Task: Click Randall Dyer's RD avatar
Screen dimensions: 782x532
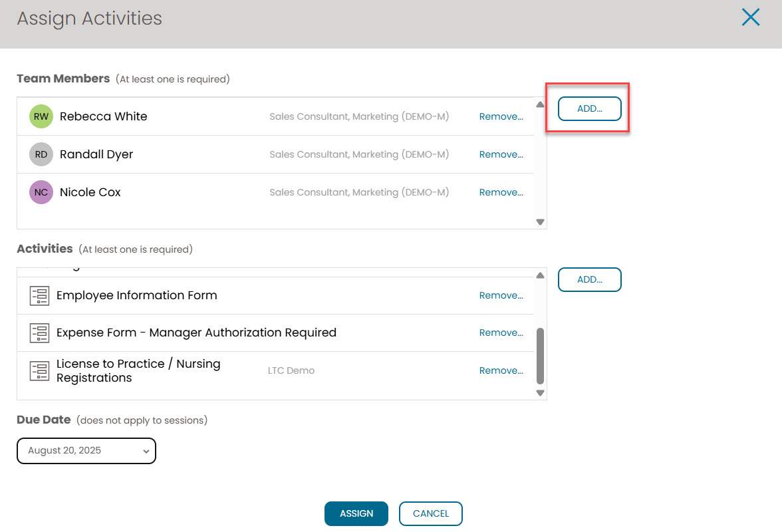Action: [41, 154]
